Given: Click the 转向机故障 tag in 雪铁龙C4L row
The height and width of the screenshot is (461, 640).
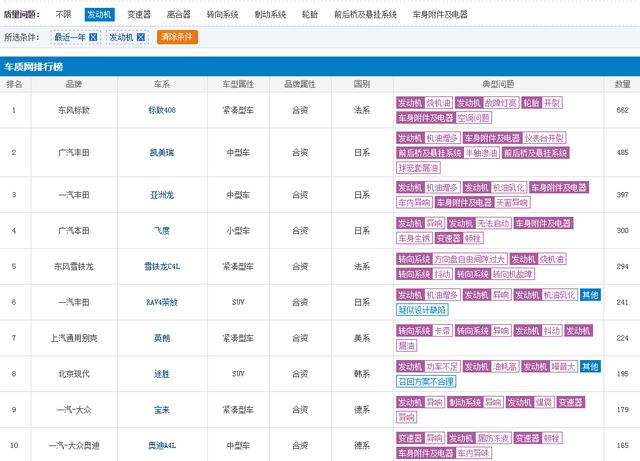Looking at the screenshot, I should [513, 274].
